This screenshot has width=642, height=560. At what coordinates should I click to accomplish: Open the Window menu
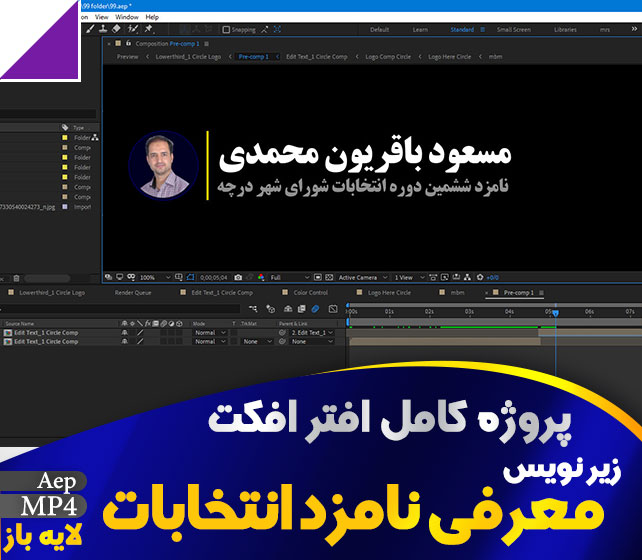click(127, 17)
